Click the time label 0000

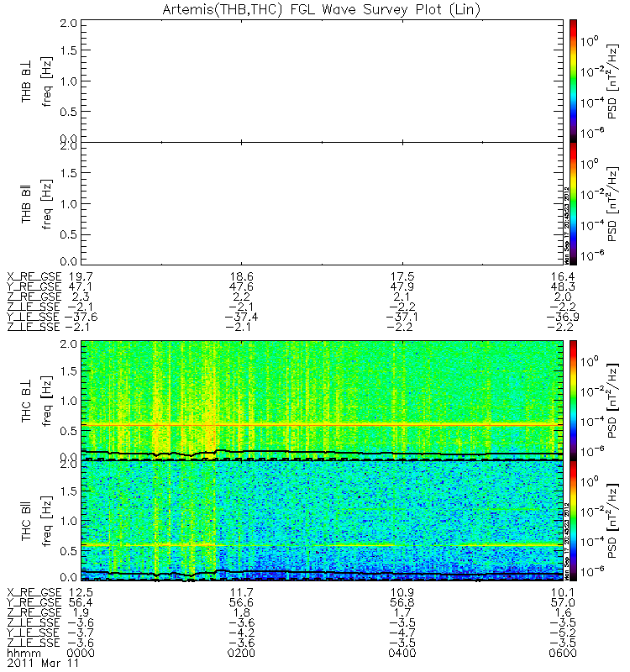coord(81,653)
